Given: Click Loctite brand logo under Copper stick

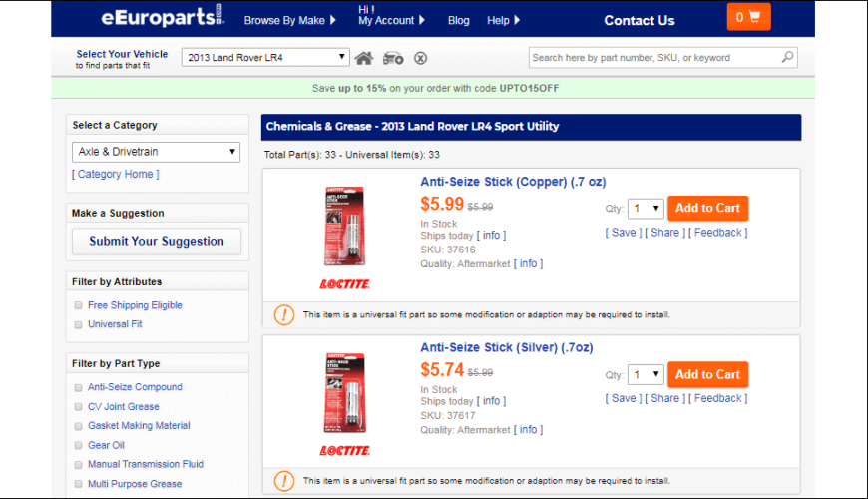Looking at the screenshot, I should pyautogui.click(x=344, y=284).
